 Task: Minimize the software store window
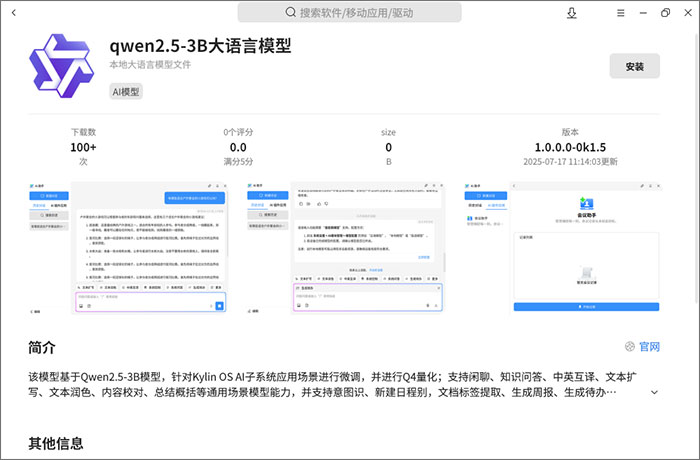(x=643, y=13)
